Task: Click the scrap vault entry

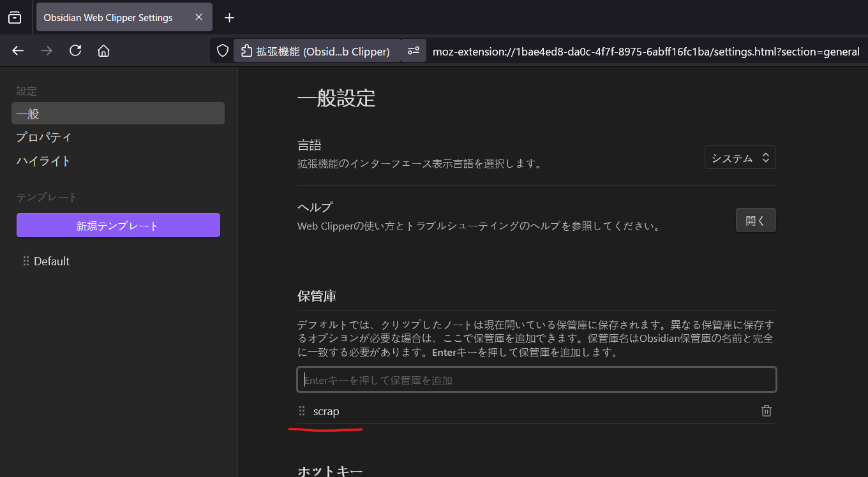Action: click(326, 411)
